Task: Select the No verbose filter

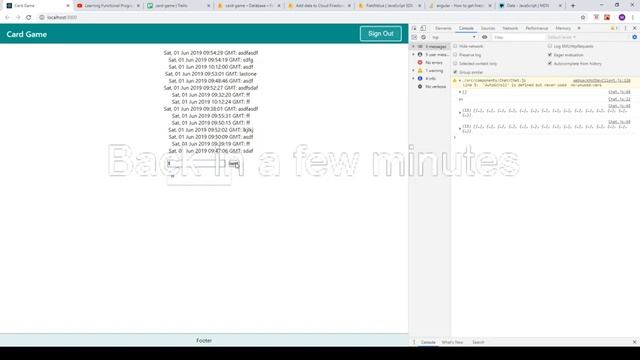Action: (x=435, y=87)
